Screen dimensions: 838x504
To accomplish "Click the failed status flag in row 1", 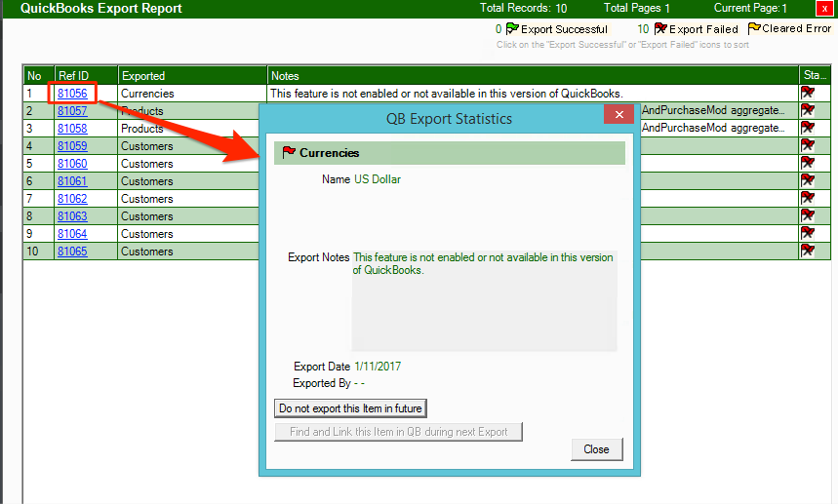I will click(808, 93).
